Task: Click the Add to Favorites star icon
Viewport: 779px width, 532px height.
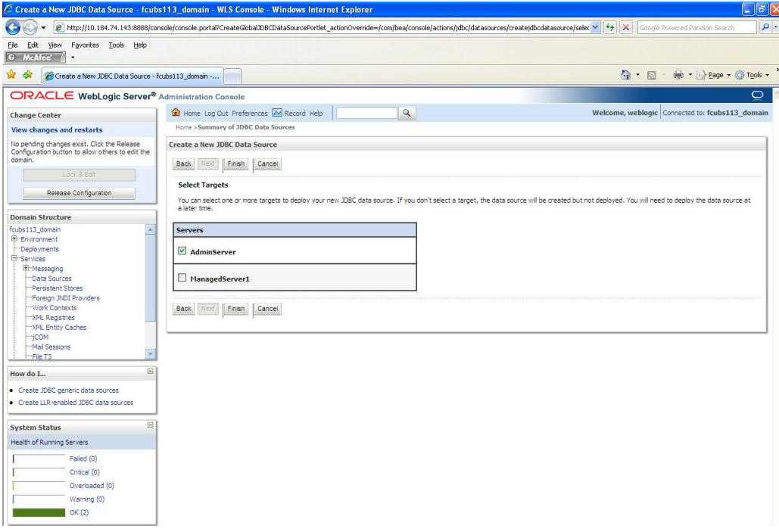Action: (27, 75)
